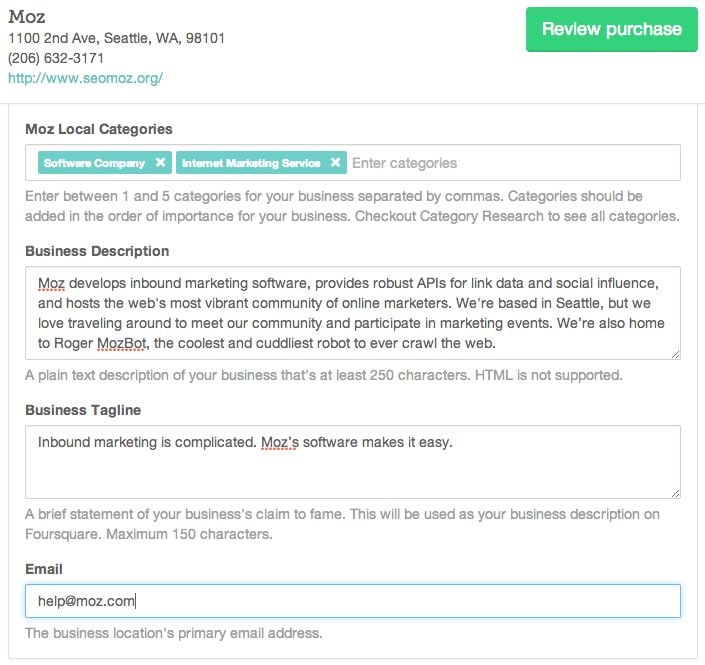This screenshot has height=665, width=705.
Task: Click the Business Tagline label
Action: (x=83, y=410)
